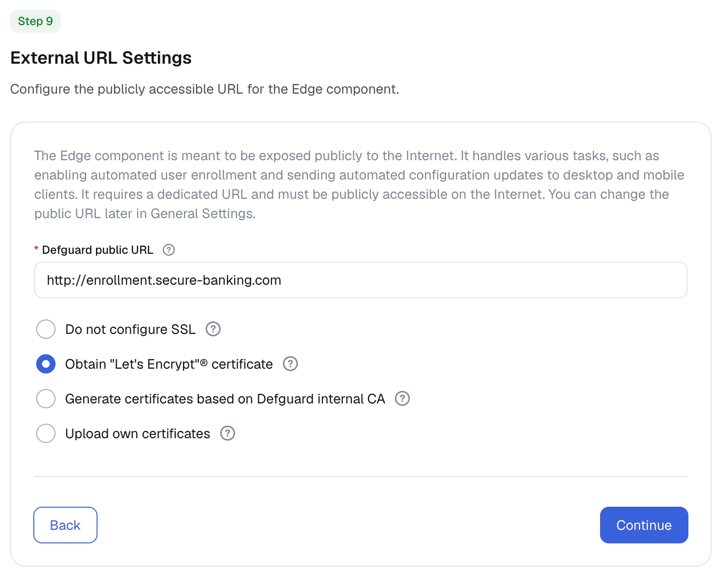This screenshot has width=728, height=582.
Task: Show help for Upload own certificates option
Action: (x=227, y=433)
